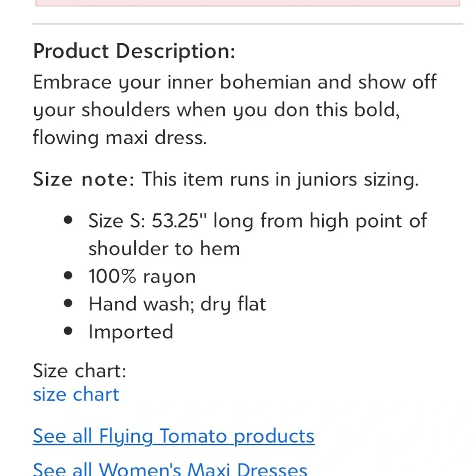Click the Product Description heading
The height and width of the screenshot is (476, 476).
coord(134,51)
